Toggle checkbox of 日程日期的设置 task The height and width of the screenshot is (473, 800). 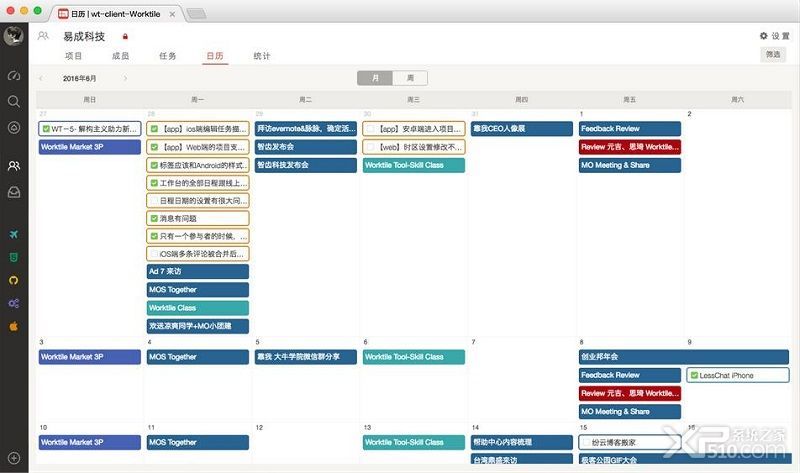154,201
